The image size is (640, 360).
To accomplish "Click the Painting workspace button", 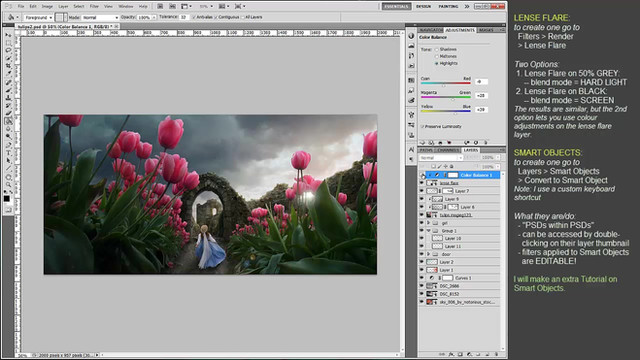I will coord(448,7).
